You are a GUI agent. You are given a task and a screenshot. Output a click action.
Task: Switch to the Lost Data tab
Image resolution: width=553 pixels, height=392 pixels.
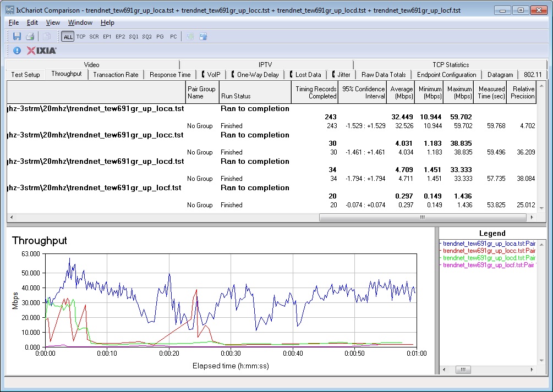coord(305,75)
